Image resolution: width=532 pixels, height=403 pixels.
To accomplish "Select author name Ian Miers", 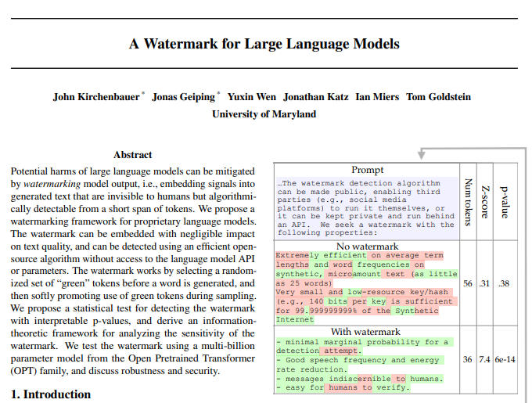I will point(377,97).
